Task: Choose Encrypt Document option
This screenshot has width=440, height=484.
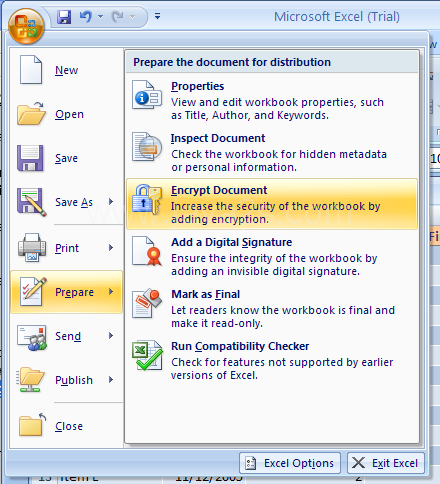Action: tap(272, 204)
